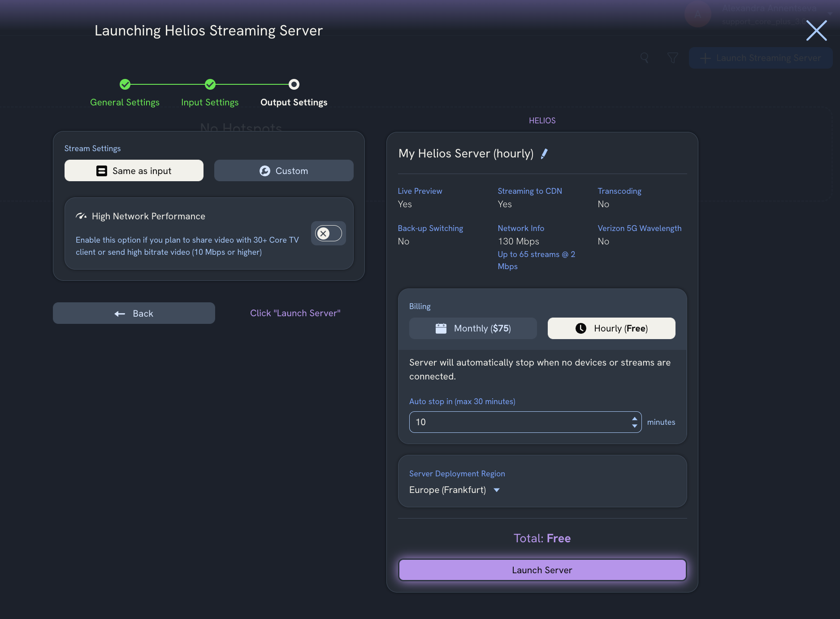Disable the High Network Performance toggle
The image size is (840, 619).
(328, 233)
